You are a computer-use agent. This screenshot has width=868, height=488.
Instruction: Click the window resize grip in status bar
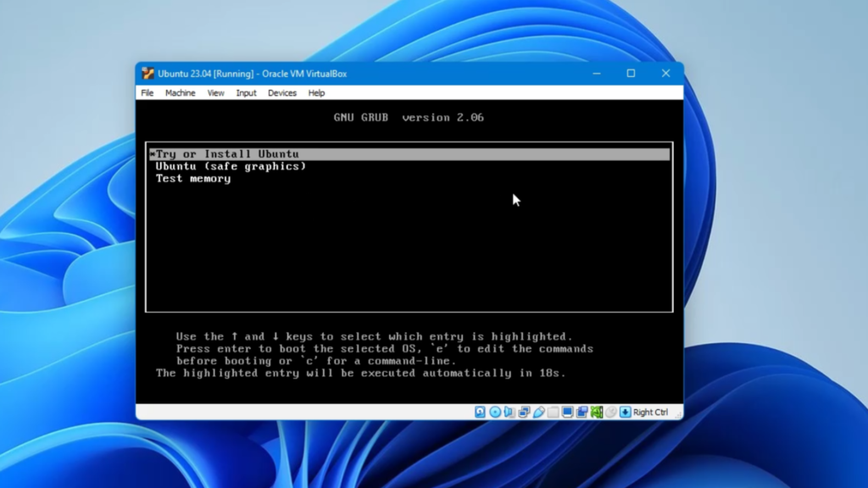coord(678,414)
